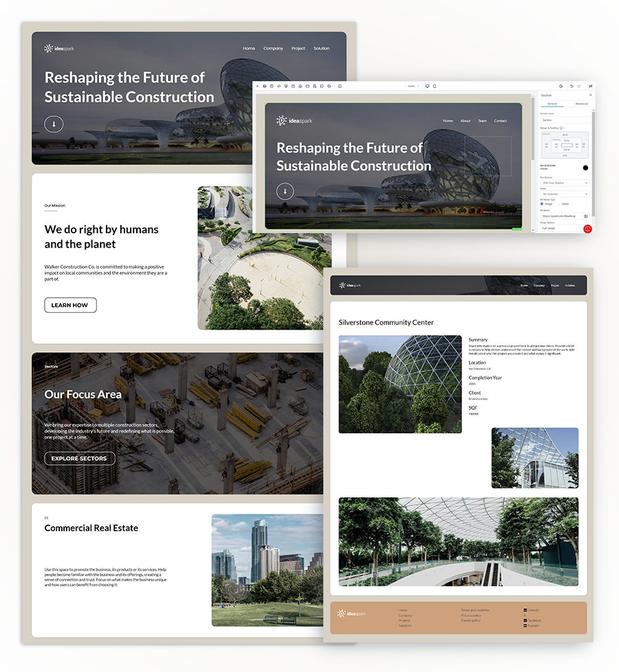This screenshot has height=672, width=619.
Task: Click Company in main page navigation
Action: point(273,48)
